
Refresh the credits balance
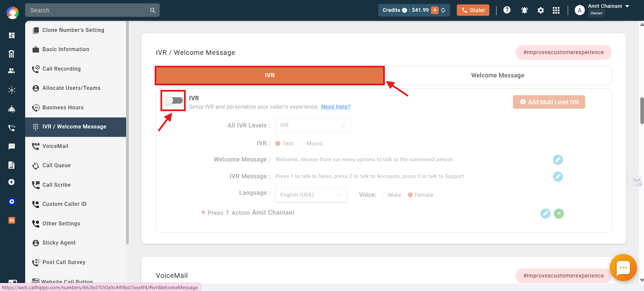pos(443,10)
